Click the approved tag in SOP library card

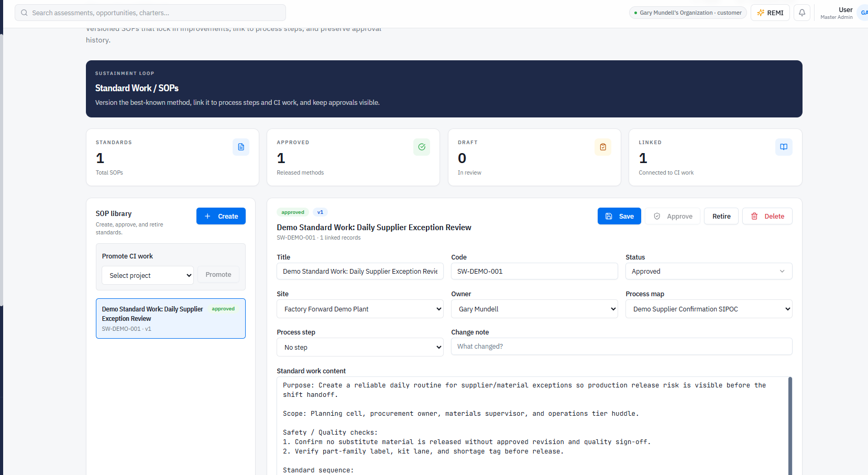[x=223, y=309]
